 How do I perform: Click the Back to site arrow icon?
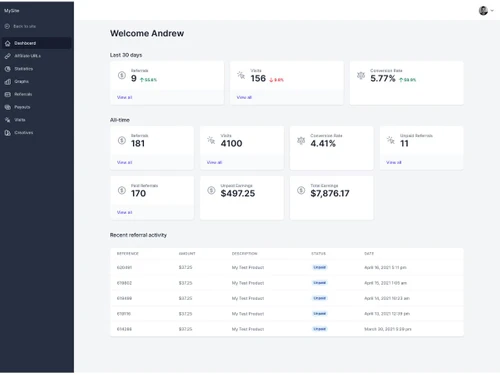pyautogui.click(x=7, y=26)
